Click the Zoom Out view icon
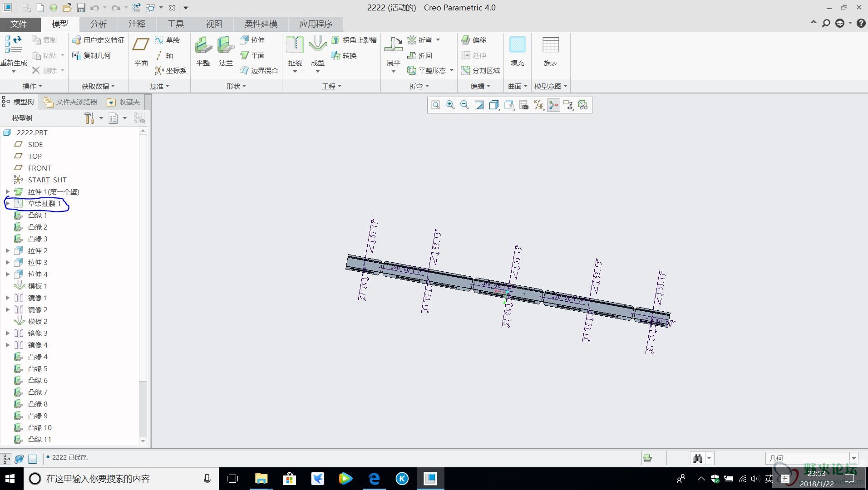Screen dimensions: 868x490 [x=464, y=105]
